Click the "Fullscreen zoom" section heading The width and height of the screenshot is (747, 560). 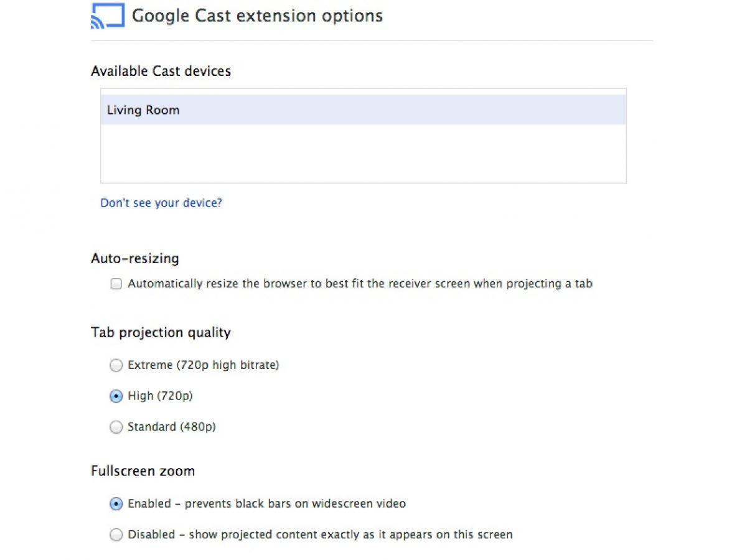pyautogui.click(x=143, y=471)
